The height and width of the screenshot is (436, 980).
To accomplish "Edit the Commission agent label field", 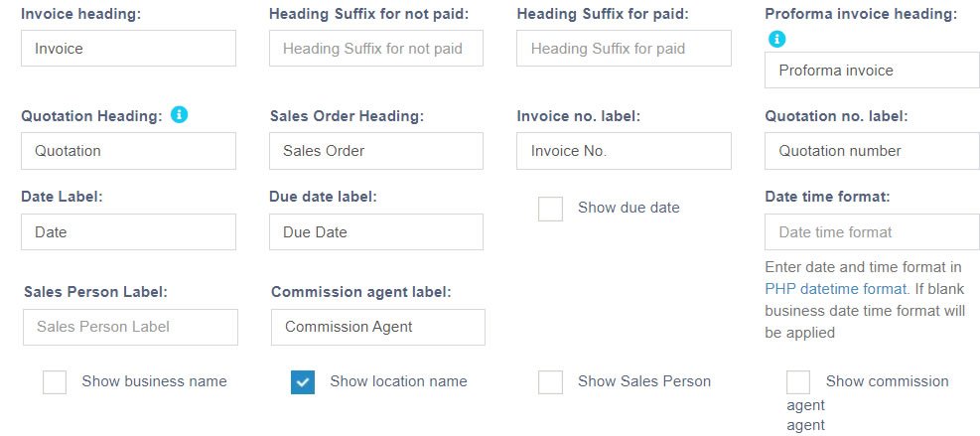I will 378,327.
